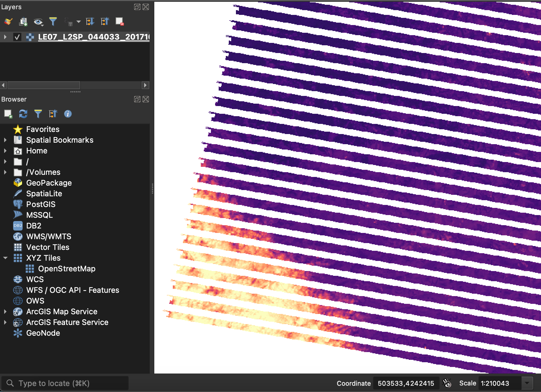Viewport: 541px width, 392px height.
Task: Open the Layer Styling panel icon
Action: coord(8,21)
